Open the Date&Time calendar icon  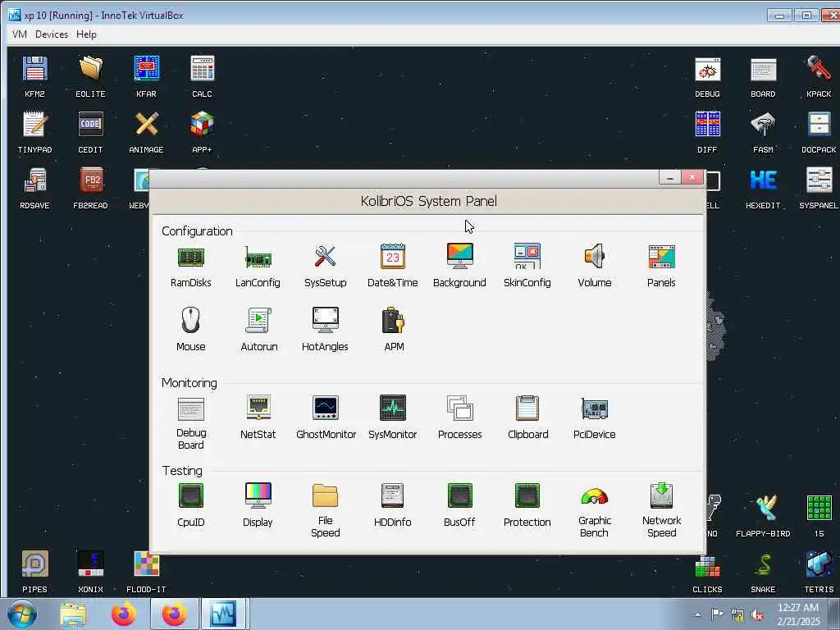tap(393, 267)
